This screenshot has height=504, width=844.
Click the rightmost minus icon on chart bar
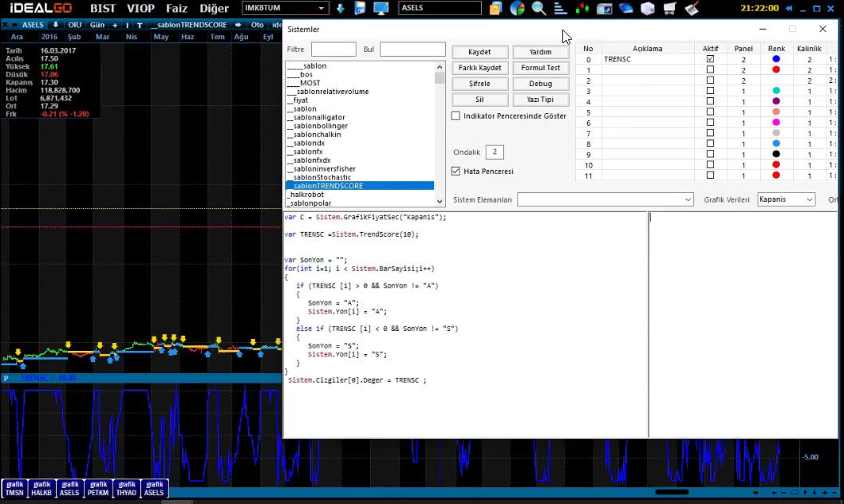tap(834, 492)
